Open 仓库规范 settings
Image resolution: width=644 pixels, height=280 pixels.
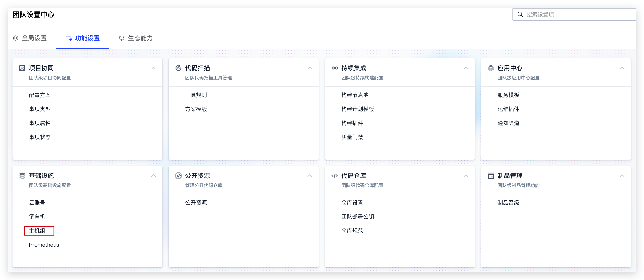pos(352,230)
